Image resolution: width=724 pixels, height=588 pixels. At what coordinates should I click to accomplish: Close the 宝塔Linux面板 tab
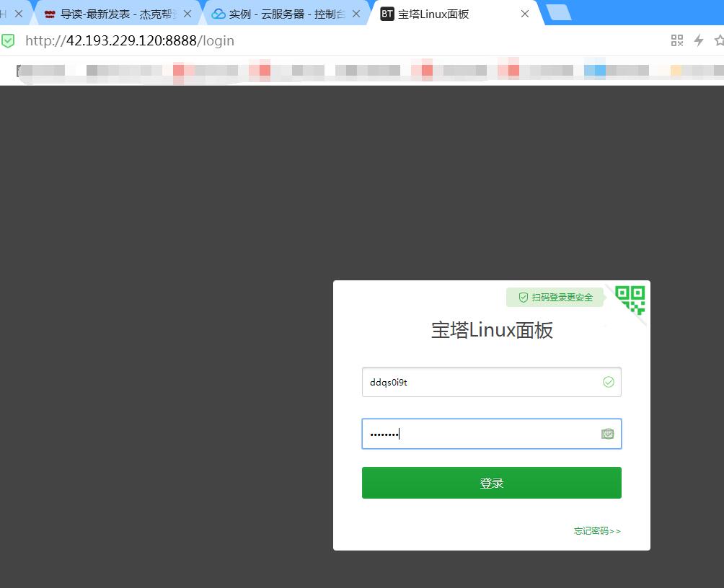pyautogui.click(x=525, y=14)
